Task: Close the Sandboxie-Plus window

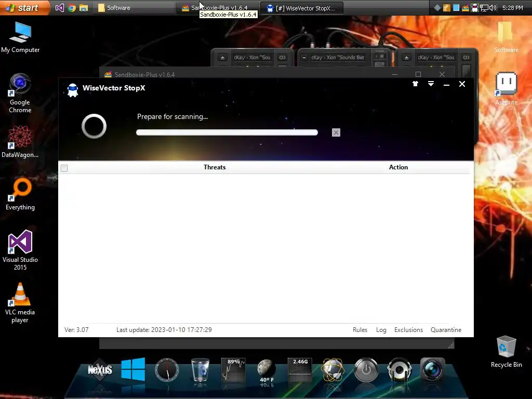Action: 442,74
